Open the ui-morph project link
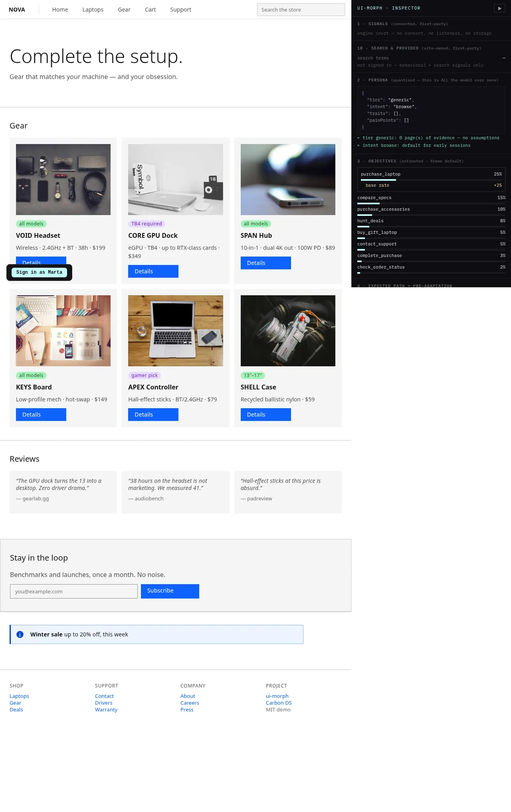Viewport: 511px width, 812px height. [x=277, y=696]
